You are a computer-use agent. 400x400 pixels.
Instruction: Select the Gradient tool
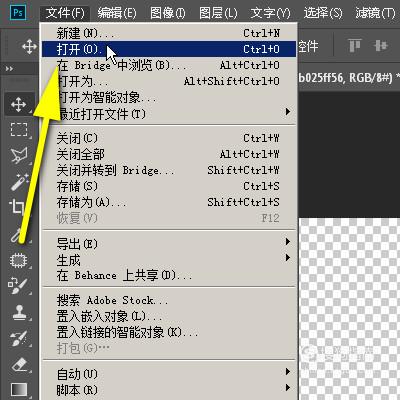[19, 389]
